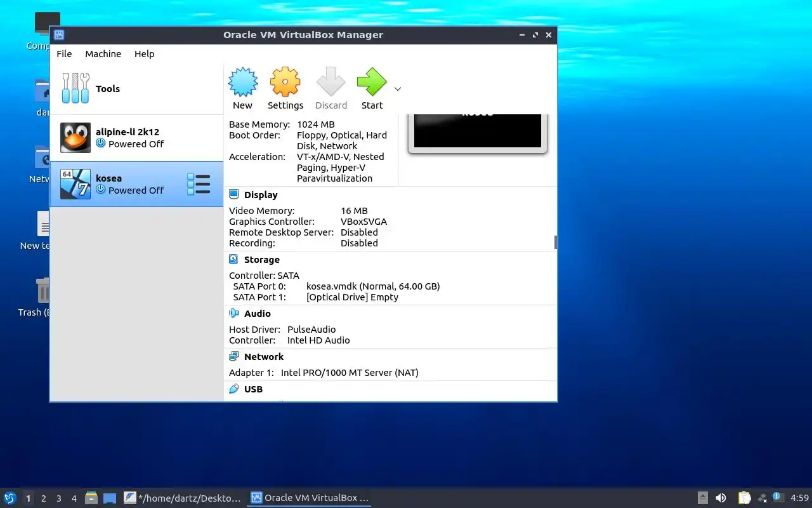812x508 pixels.
Task: Open the Storage settings heading link
Action: [x=262, y=260]
